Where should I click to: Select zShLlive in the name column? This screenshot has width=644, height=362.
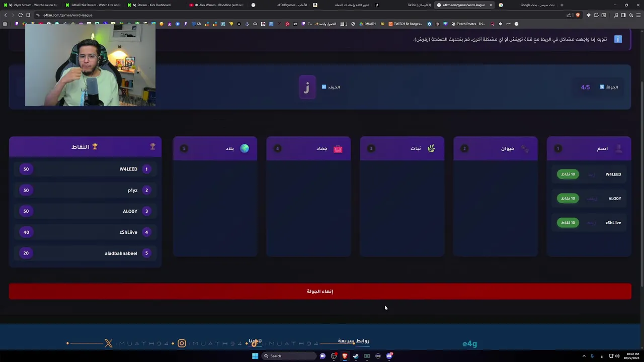point(613,223)
